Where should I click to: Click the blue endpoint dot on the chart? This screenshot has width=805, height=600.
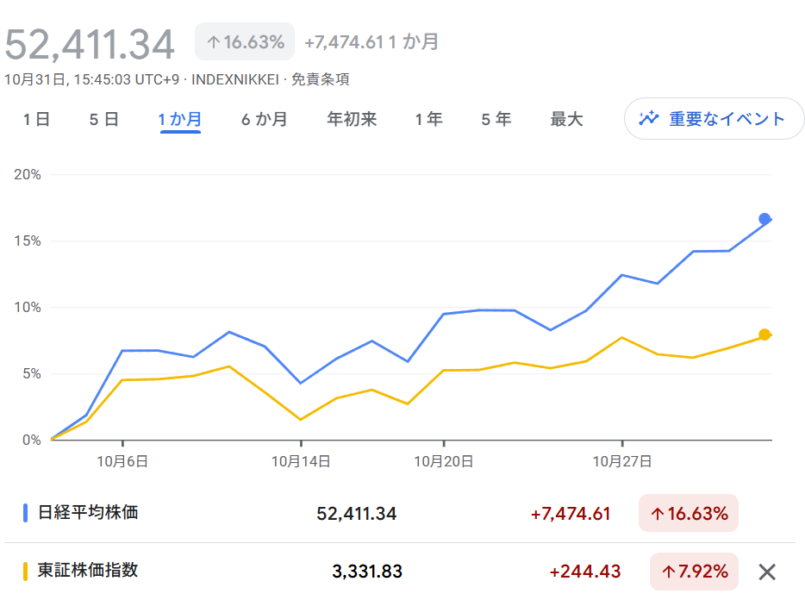click(x=765, y=219)
